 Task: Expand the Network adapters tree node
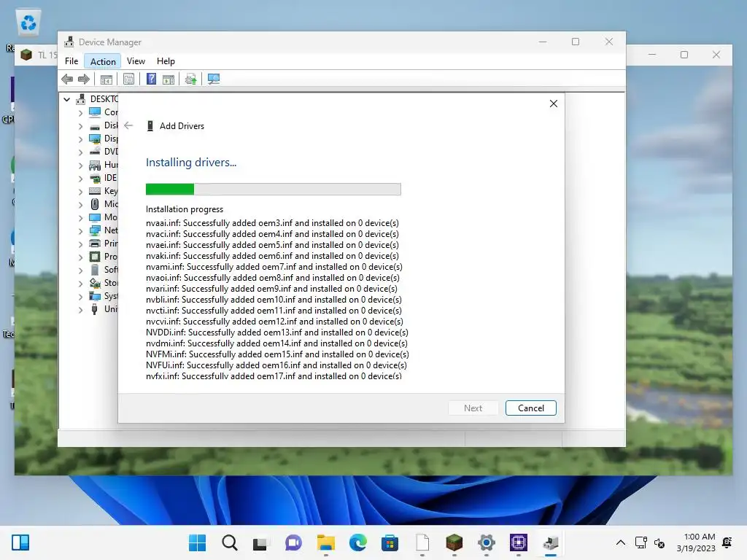[80, 231]
